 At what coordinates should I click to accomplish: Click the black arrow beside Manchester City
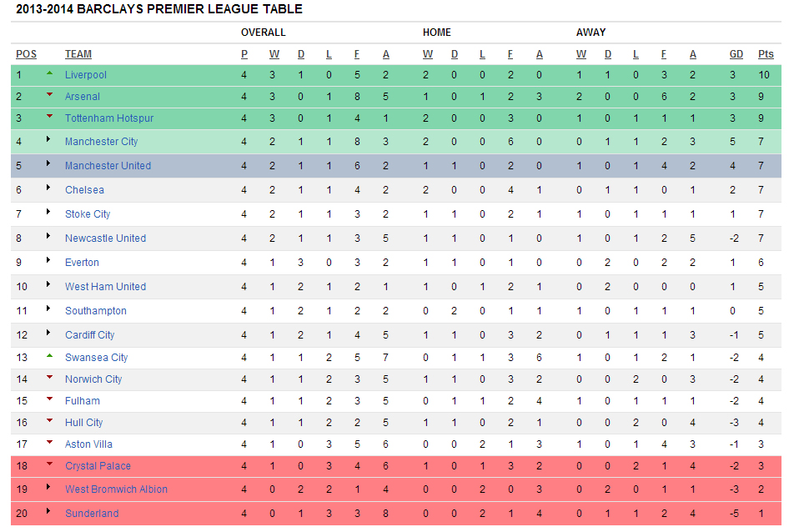(x=48, y=139)
